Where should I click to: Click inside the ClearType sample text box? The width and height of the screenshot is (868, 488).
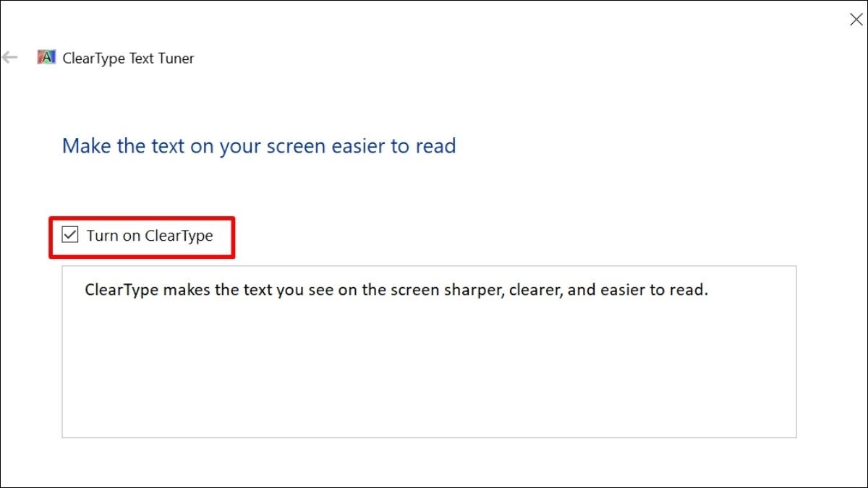pyautogui.click(x=429, y=351)
